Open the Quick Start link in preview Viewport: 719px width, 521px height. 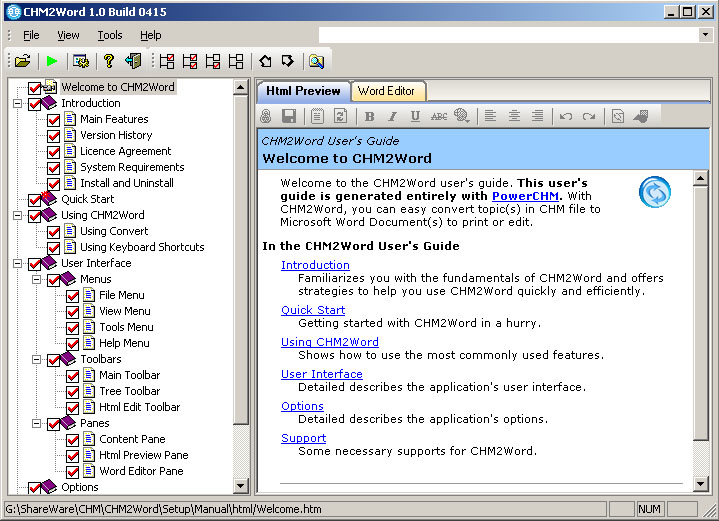pyautogui.click(x=313, y=310)
